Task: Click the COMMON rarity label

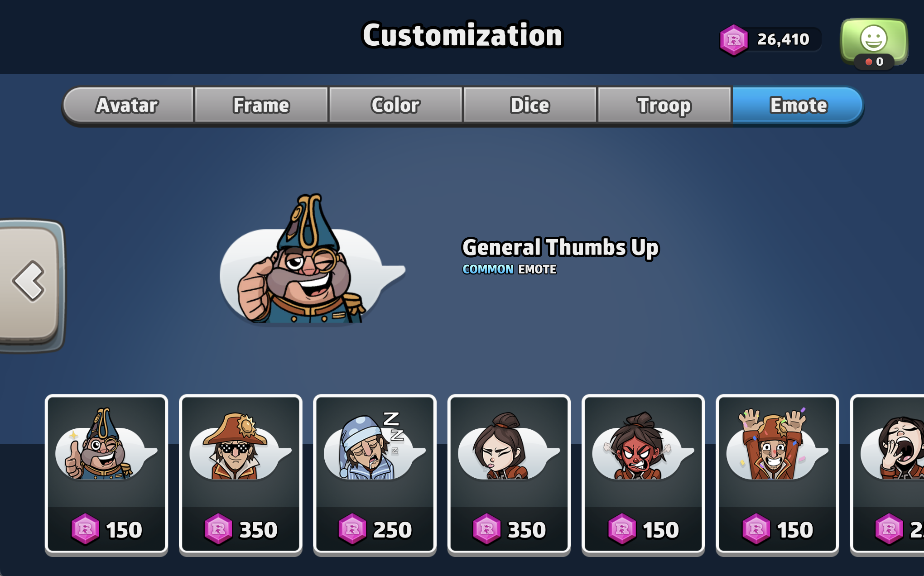Action: [x=488, y=269]
